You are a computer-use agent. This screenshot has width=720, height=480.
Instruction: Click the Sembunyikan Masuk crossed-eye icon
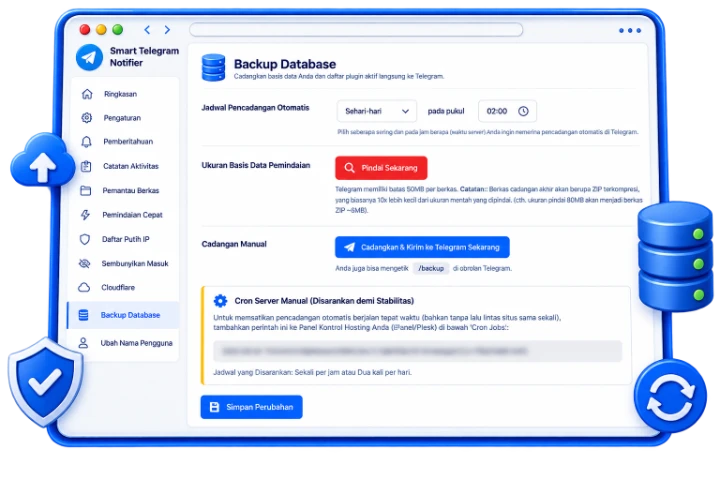tap(84, 263)
